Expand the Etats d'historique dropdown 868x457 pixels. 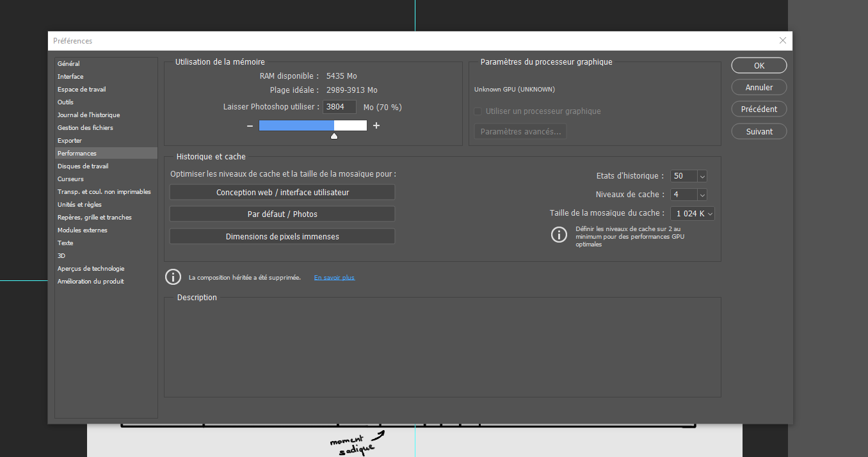coord(702,176)
